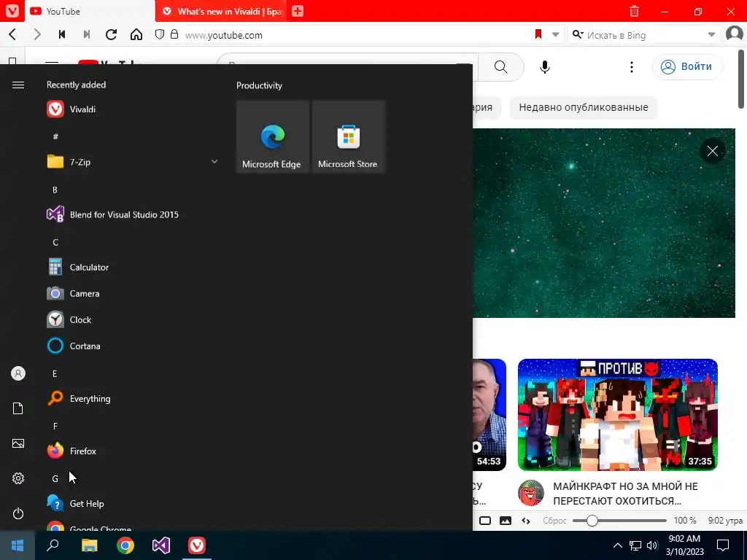
Task: Open Microsoft Store tile
Action: [348, 136]
